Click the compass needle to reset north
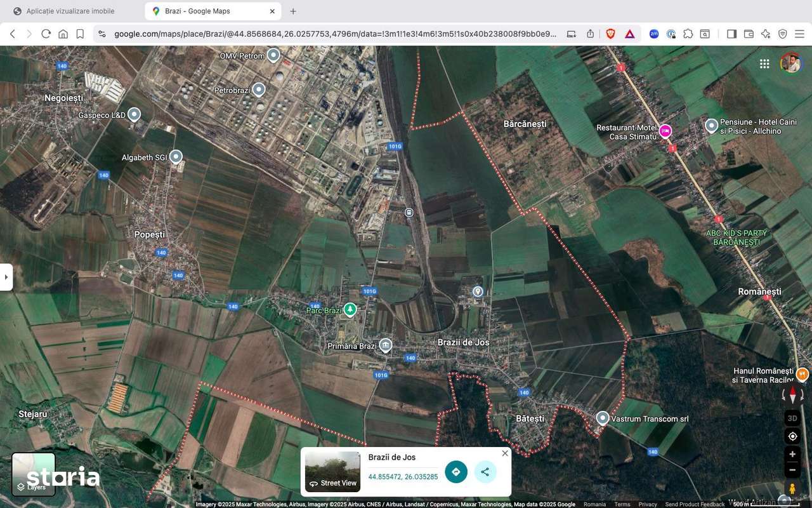 click(x=793, y=395)
